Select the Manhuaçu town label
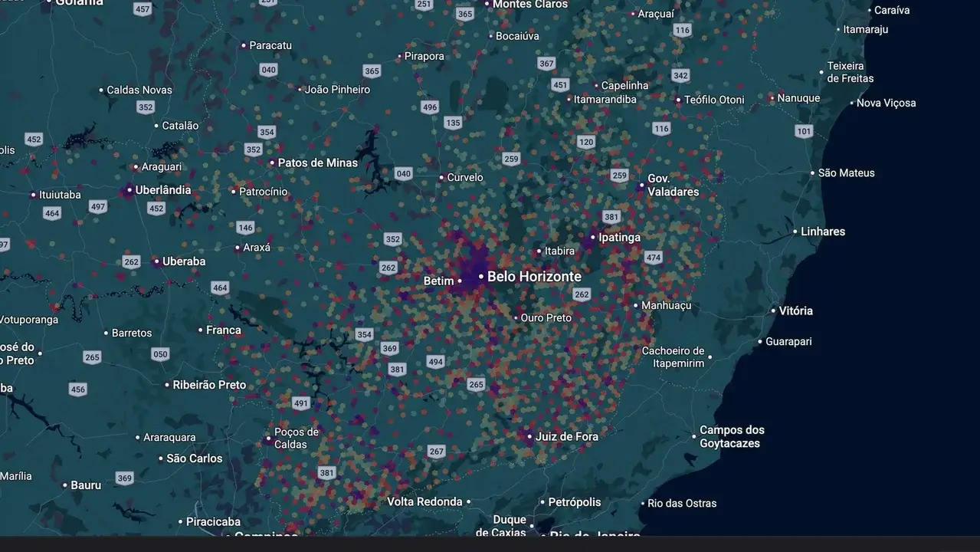This screenshot has width=980, height=552. click(666, 305)
